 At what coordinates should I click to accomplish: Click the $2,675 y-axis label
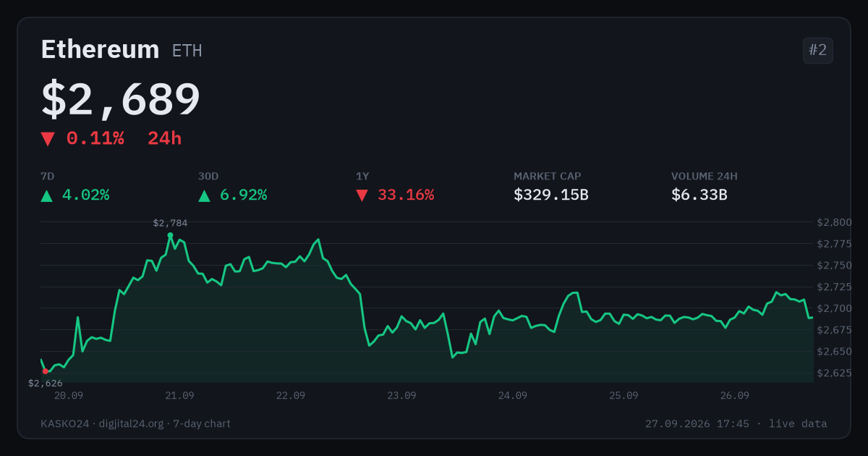tap(834, 330)
